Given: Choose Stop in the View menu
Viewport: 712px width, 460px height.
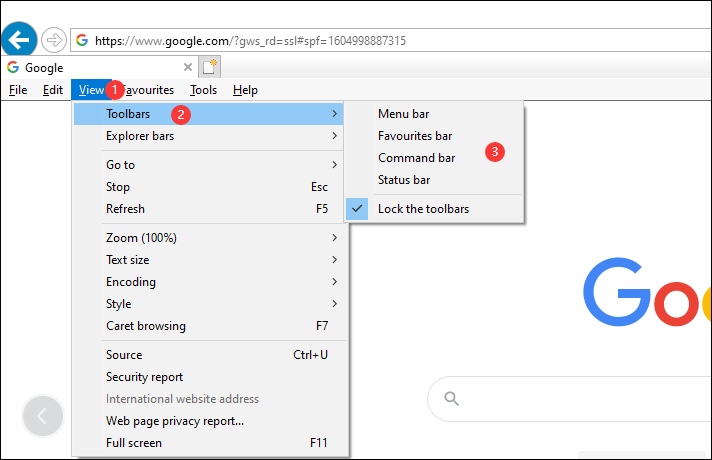Looking at the screenshot, I should (x=208, y=187).
